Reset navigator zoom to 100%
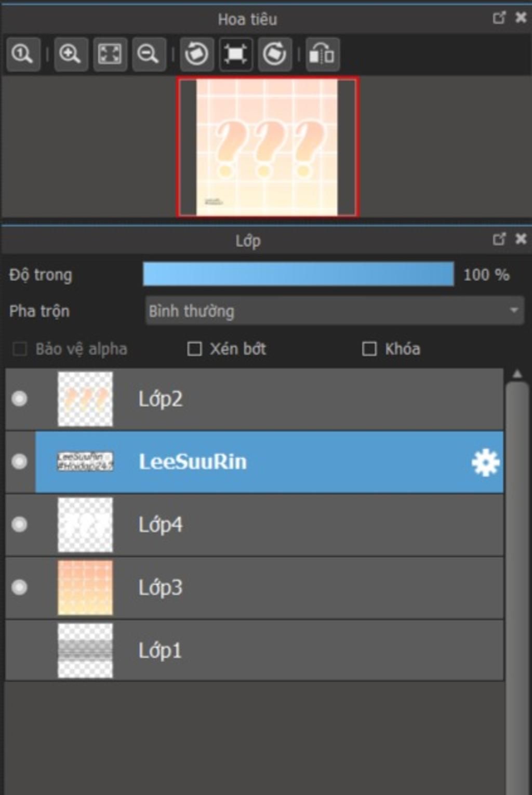The height and width of the screenshot is (795, 532). coord(23,54)
